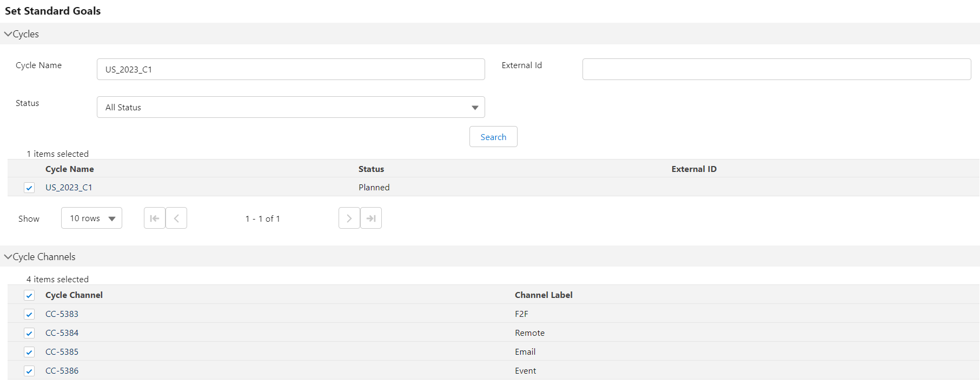Jump to last page of cycles
This screenshot has width=980, height=385.
371,218
